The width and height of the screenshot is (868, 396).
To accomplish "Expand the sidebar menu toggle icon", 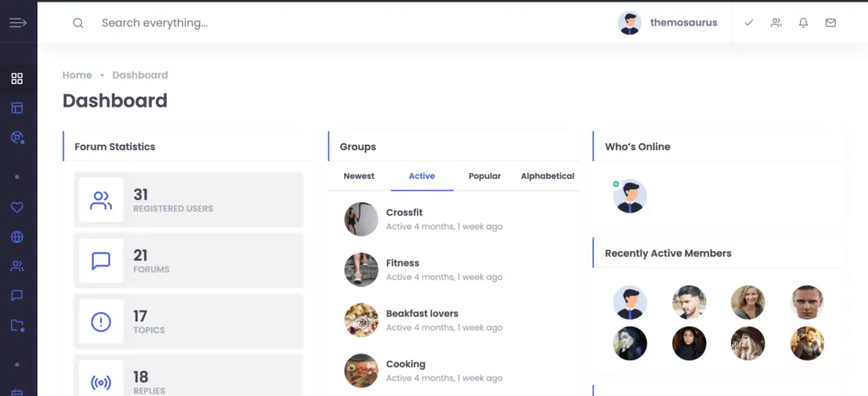I will 18,23.
